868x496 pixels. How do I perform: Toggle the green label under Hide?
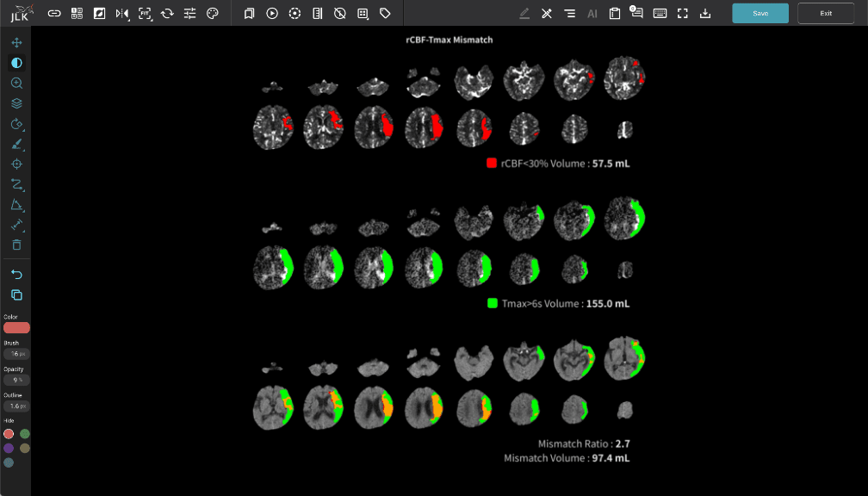25,434
